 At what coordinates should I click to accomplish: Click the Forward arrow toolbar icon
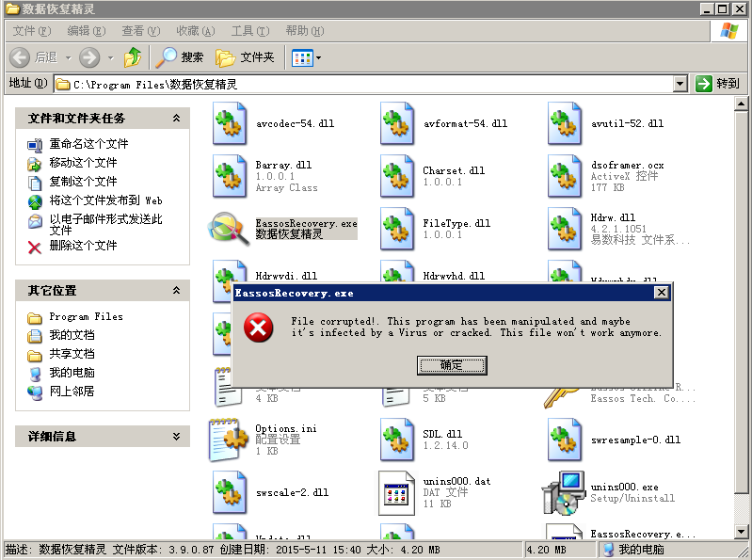(x=89, y=57)
